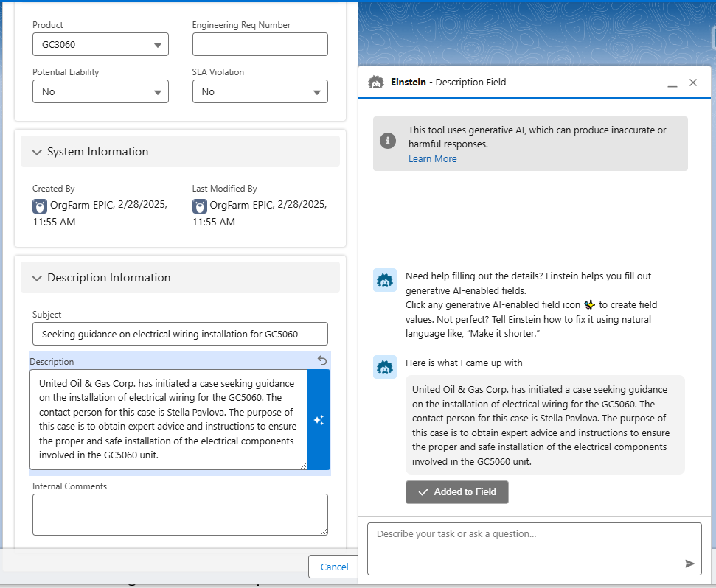This screenshot has width=716, height=588.
Task: Click the sparkle icon in the help message
Action: tap(589, 305)
